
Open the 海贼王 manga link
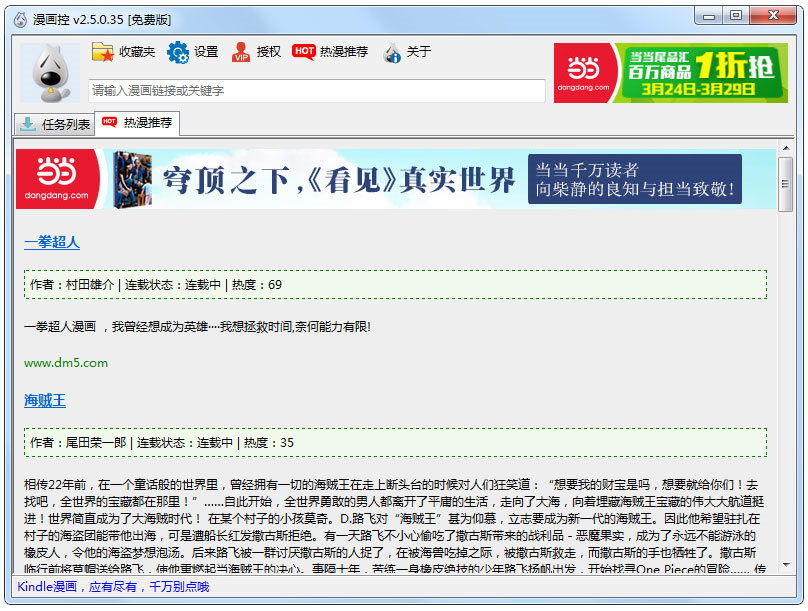coord(45,400)
